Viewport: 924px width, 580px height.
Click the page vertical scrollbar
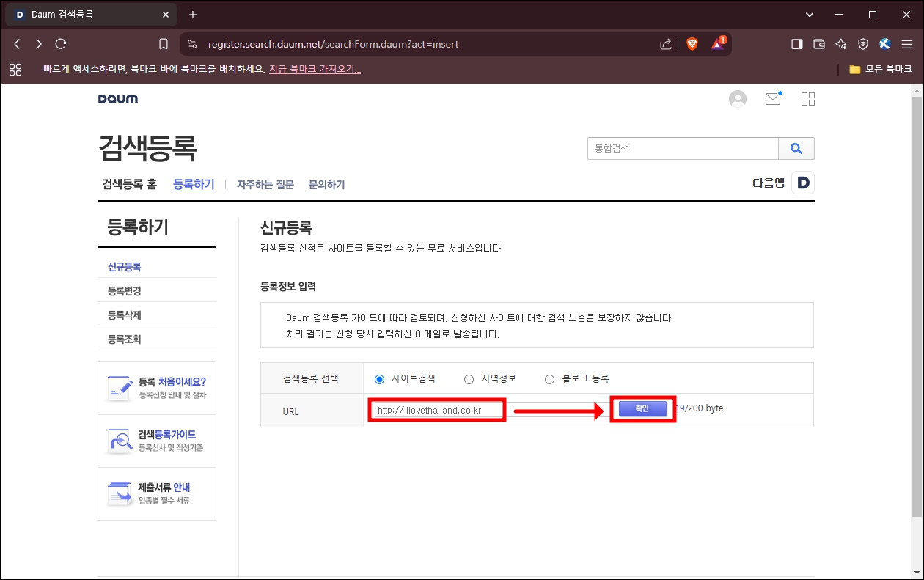pos(917,308)
